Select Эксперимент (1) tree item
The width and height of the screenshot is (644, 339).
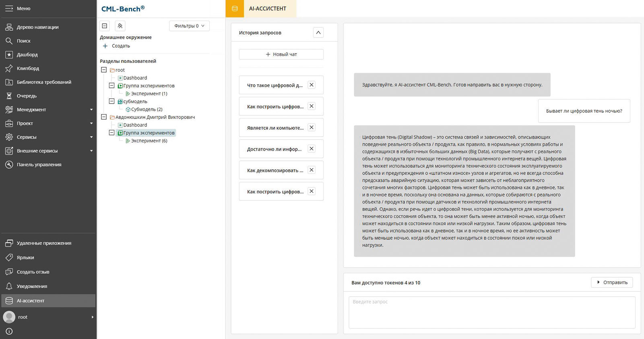click(x=149, y=94)
